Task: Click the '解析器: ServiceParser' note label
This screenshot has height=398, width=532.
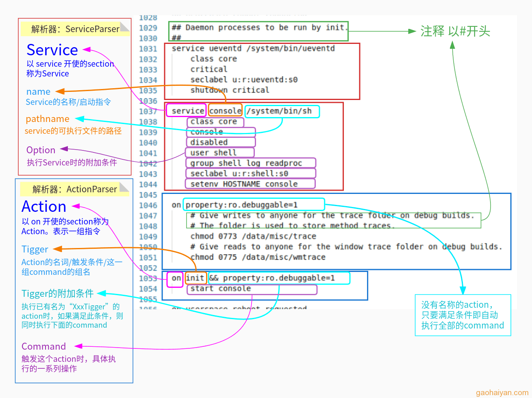Action: pyautogui.click(x=75, y=29)
